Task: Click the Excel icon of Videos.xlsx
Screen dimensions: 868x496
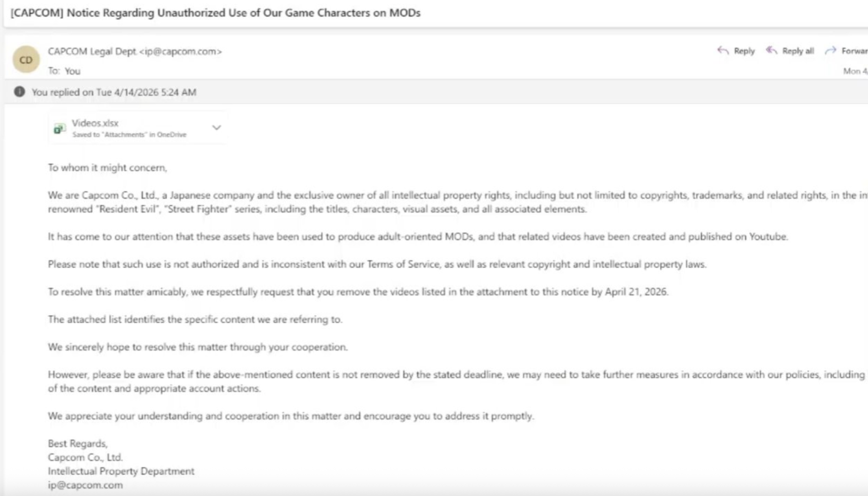Action: point(59,129)
